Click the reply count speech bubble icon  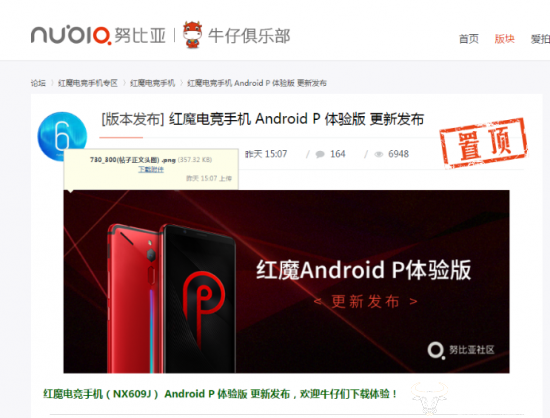click(x=320, y=154)
